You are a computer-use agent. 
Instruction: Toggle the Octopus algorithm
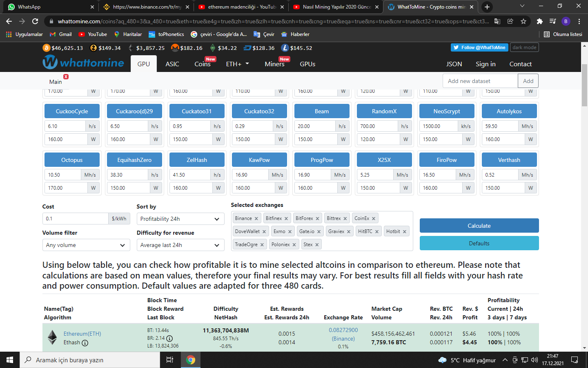tap(72, 160)
